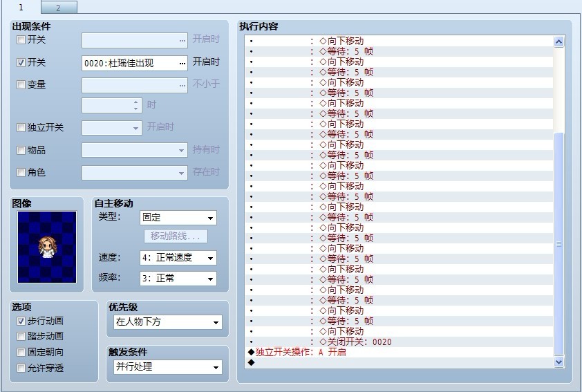Screen dimensions: 582x392
Task: Select the 关闭开关: 0020 command line
Action: [399, 342]
